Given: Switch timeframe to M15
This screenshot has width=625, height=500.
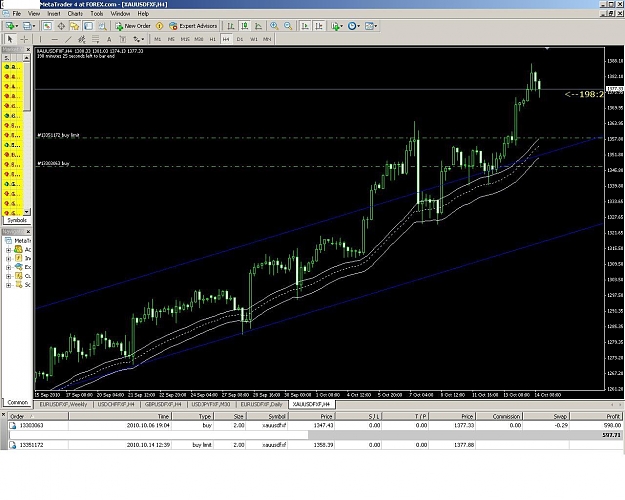Looking at the screenshot, I should point(185,39).
